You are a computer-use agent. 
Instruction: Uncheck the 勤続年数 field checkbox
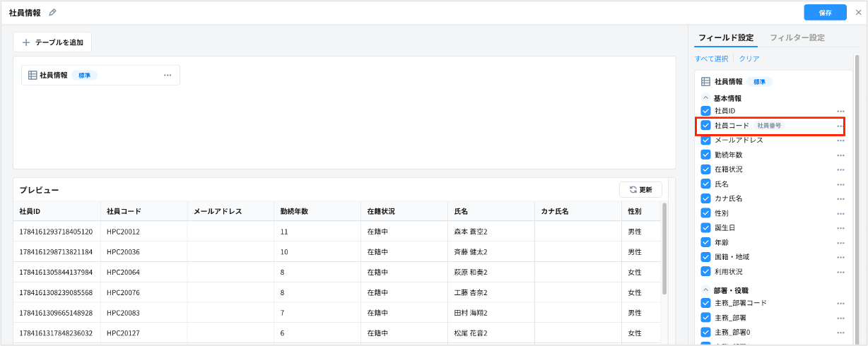click(705, 155)
